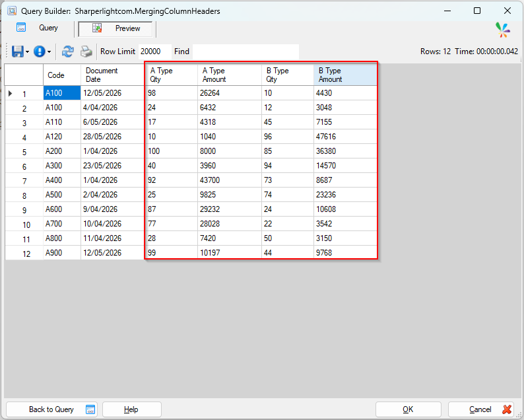
Task: Click the B Type Amount cell 47616
Action: [346, 137]
